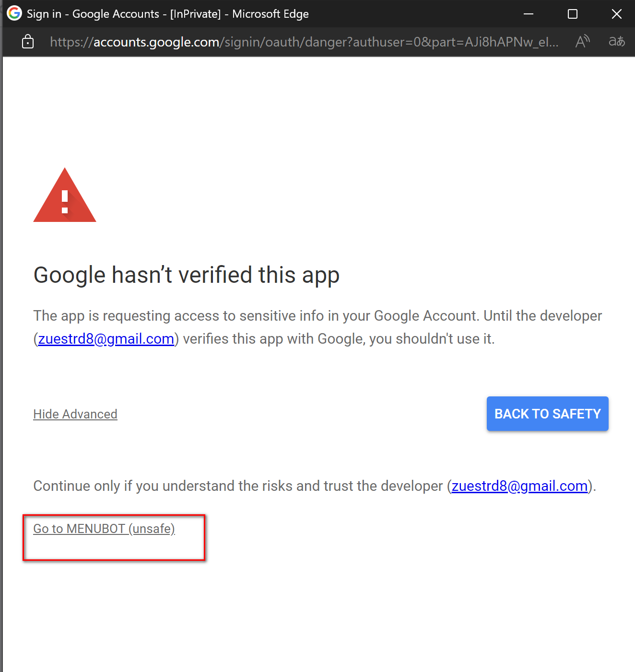Click the [InPrivate] label in the window title
This screenshot has width=635, height=672.
pyautogui.click(x=195, y=14)
